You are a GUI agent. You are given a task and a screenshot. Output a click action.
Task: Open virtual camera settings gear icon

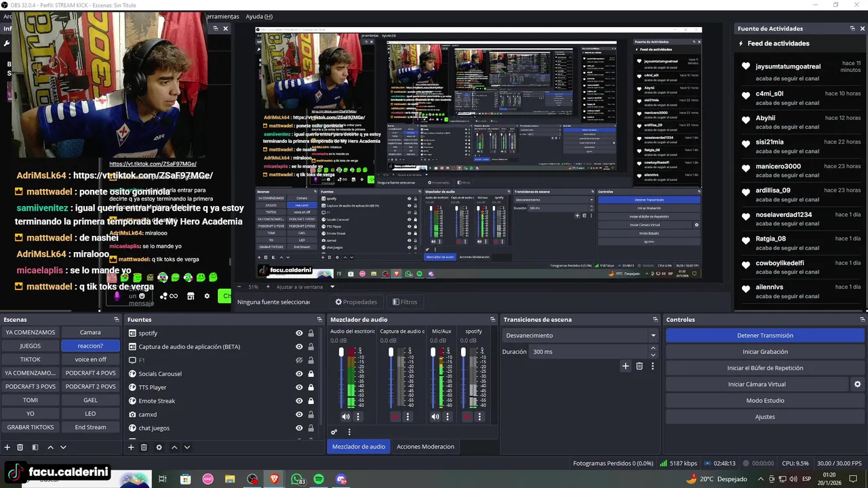coord(857,384)
